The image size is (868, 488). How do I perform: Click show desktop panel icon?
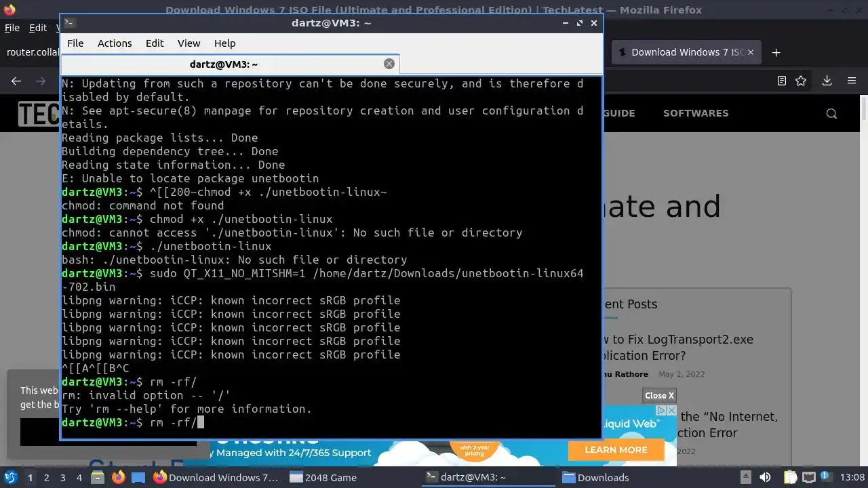click(138, 477)
